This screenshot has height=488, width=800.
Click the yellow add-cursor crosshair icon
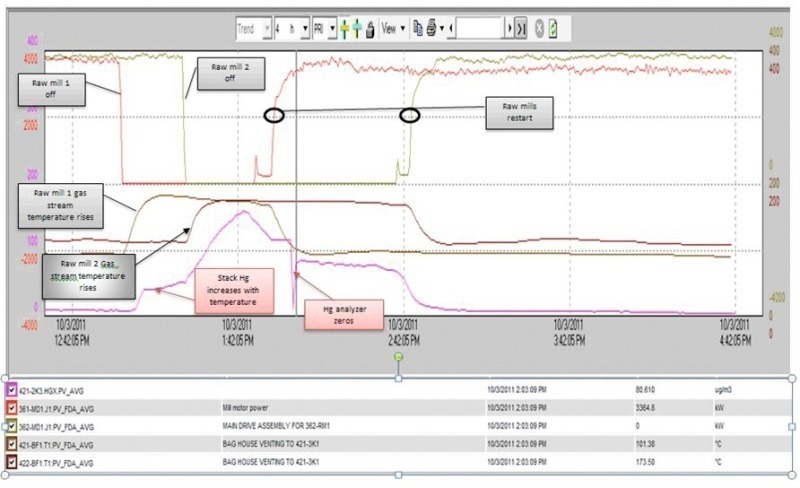(344, 29)
